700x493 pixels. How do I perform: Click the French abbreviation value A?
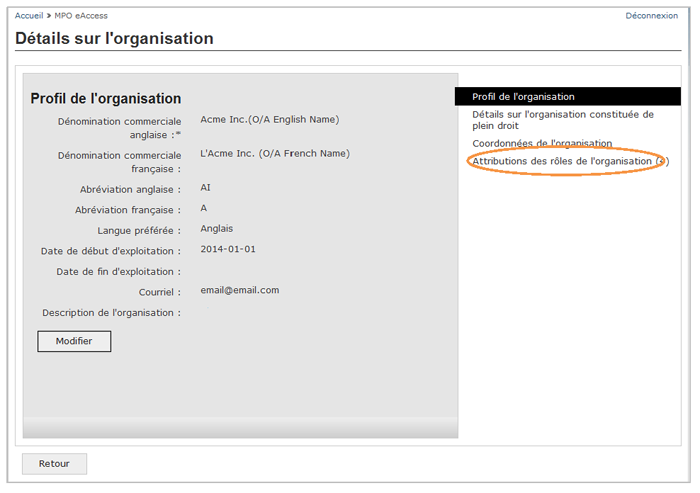pos(204,208)
